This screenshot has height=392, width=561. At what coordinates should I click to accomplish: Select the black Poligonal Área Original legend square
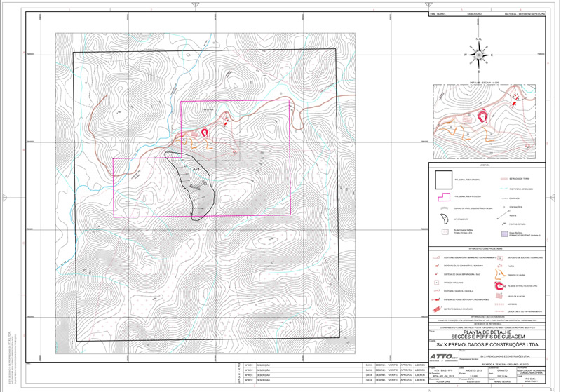[x=443, y=181]
